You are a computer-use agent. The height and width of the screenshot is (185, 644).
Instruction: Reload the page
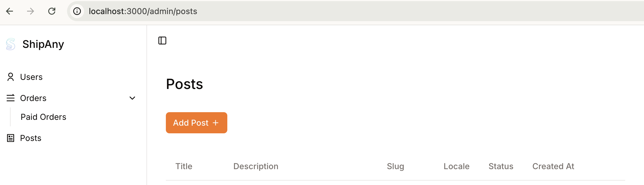coord(52,11)
